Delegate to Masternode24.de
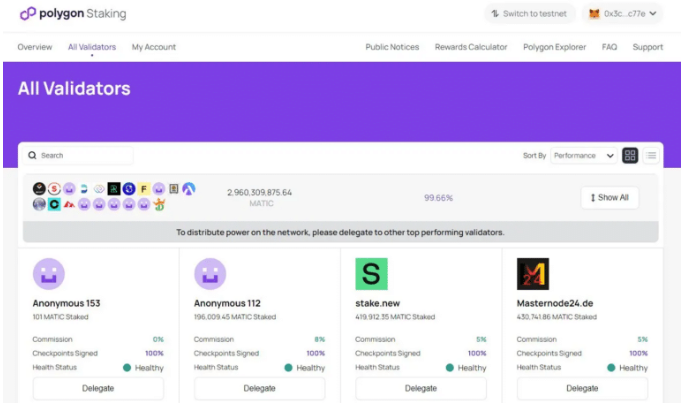696x403 pixels. pyautogui.click(x=582, y=388)
